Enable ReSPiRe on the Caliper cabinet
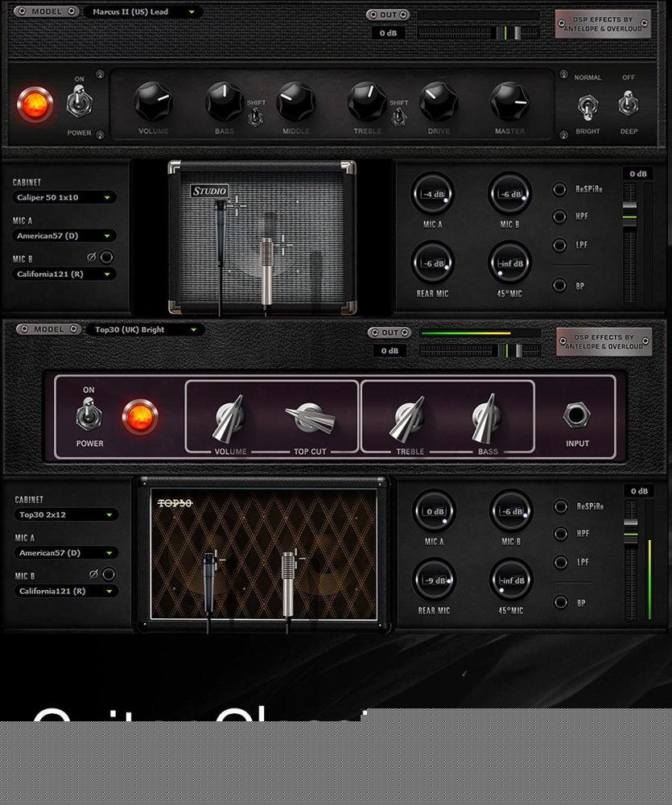 coord(559,189)
